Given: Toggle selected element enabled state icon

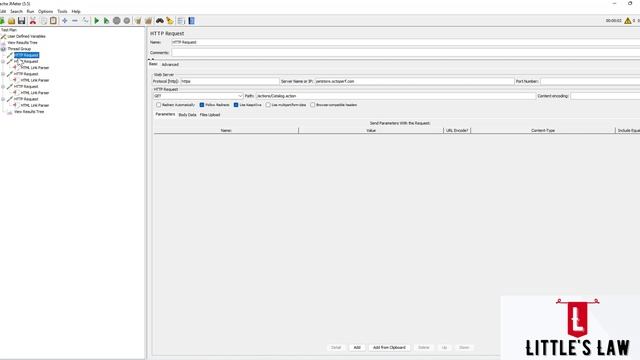Looking at the screenshot, I should coord(85,21).
